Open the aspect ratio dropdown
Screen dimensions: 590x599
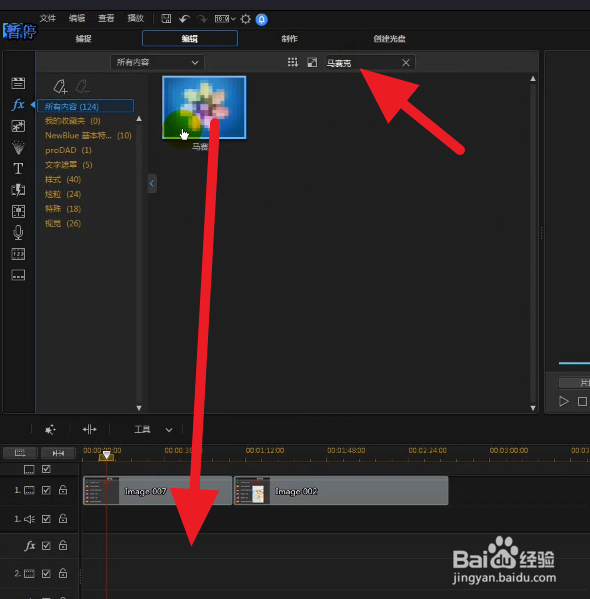click(x=225, y=19)
